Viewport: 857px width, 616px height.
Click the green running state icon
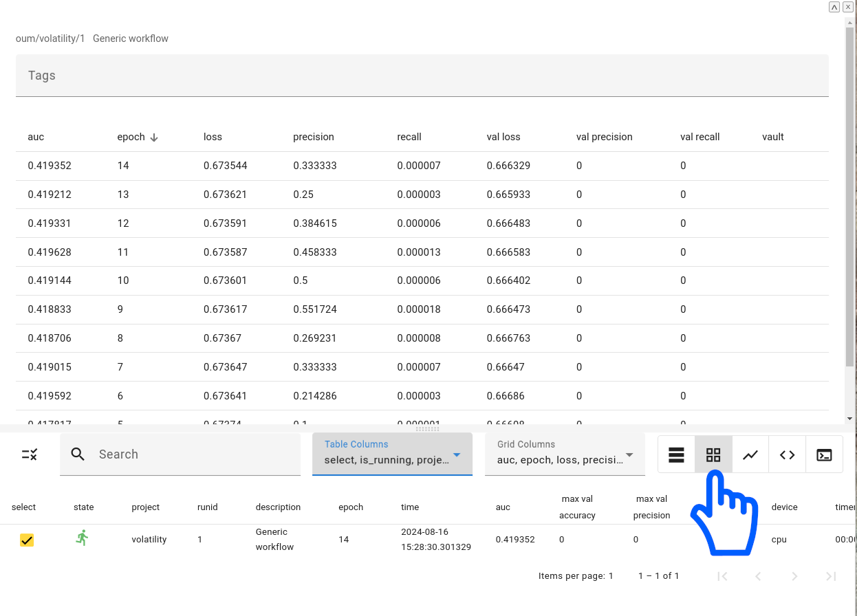82,539
